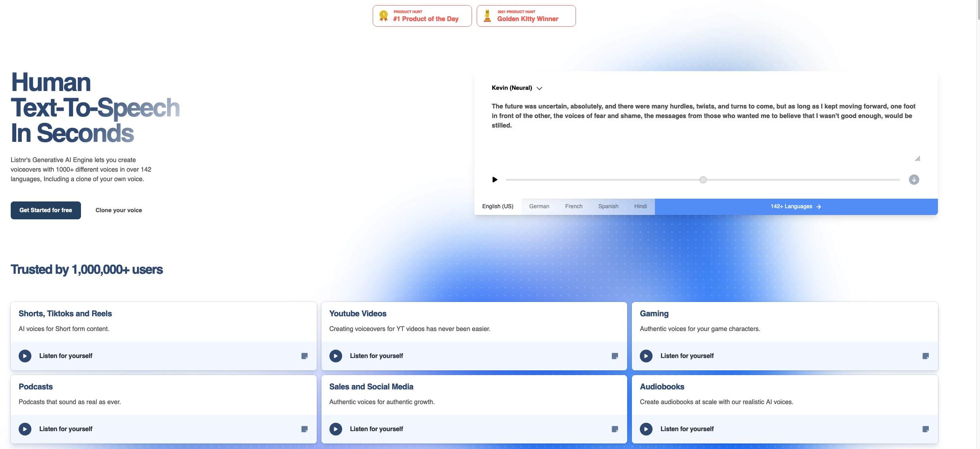
Task: Switch to the Hindi language tab
Action: pos(641,207)
